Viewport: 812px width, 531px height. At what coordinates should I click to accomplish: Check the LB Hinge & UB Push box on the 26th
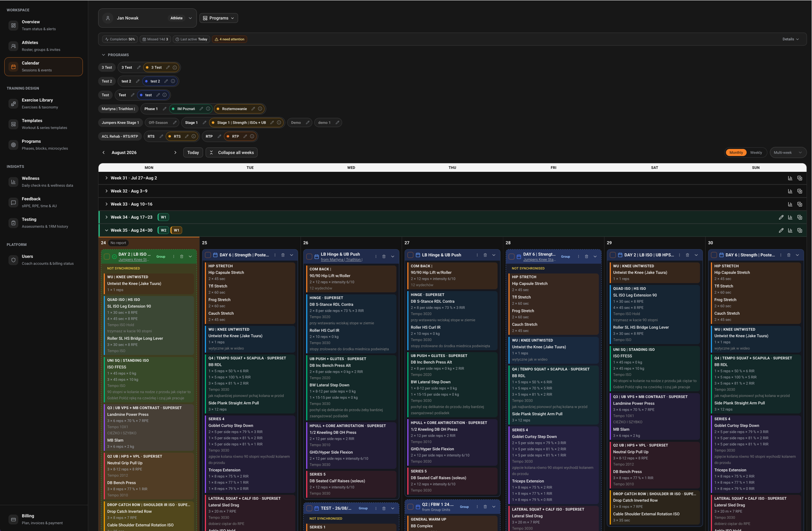click(x=309, y=257)
